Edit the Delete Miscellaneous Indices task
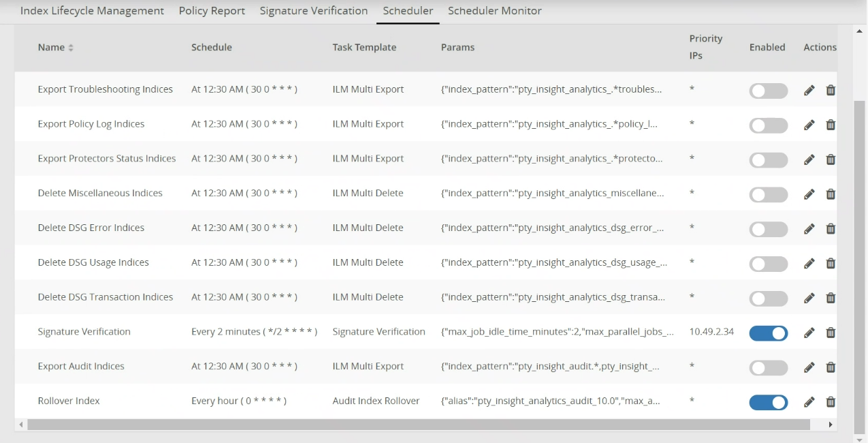This screenshot has width=868, height=443. (x=809, y=194)
